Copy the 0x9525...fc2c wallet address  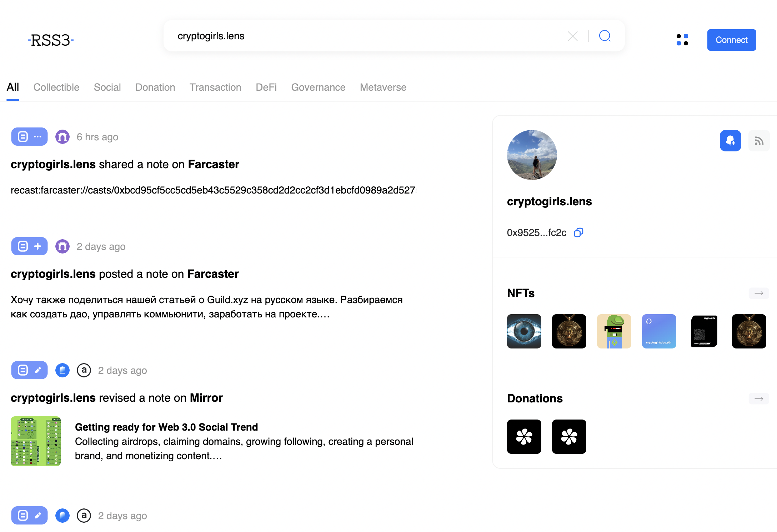(x=578, y=233)
